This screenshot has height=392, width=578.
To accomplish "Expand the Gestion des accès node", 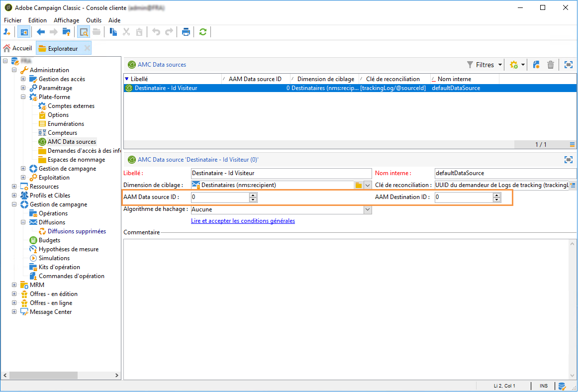I will pos(23,79).
